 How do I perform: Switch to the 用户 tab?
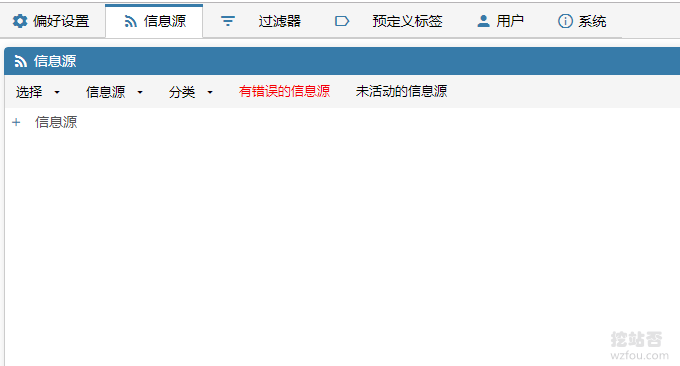click(x=500, y=21)
